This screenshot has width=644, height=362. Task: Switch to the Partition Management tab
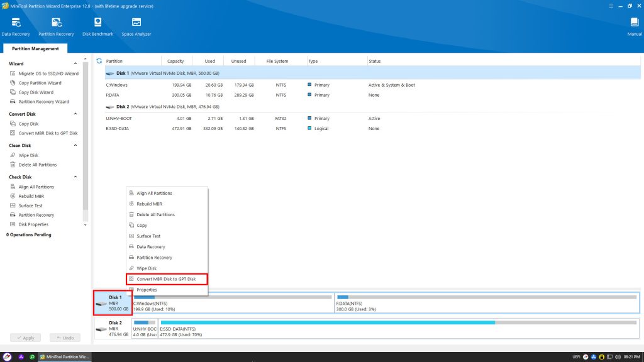tap(35, 49)
